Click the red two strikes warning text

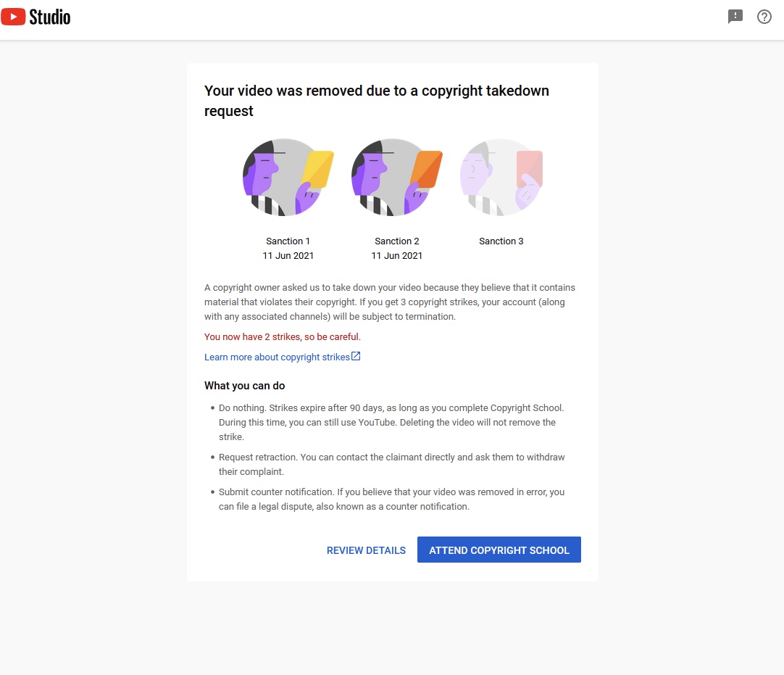click(282, 337)
